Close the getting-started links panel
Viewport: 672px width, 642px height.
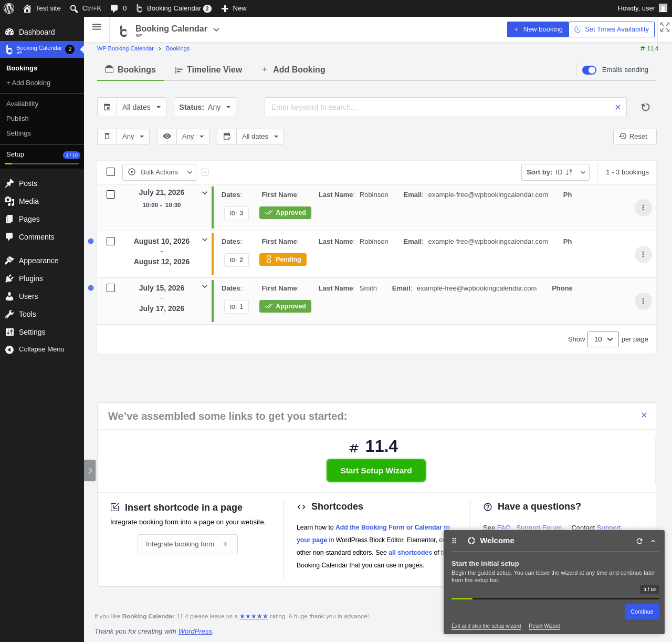click(644, 415)
